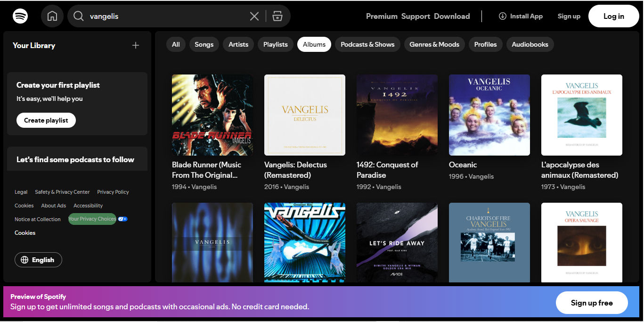The height and width of the screenshot is (322, 644).
Task: Open the Profiles category
Action: point(485,44)
